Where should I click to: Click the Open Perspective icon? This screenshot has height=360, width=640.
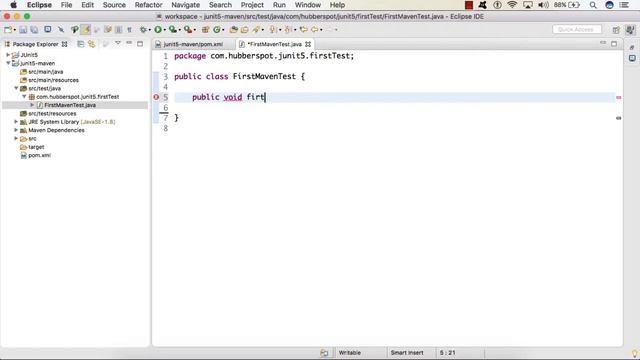click(616, 30)
